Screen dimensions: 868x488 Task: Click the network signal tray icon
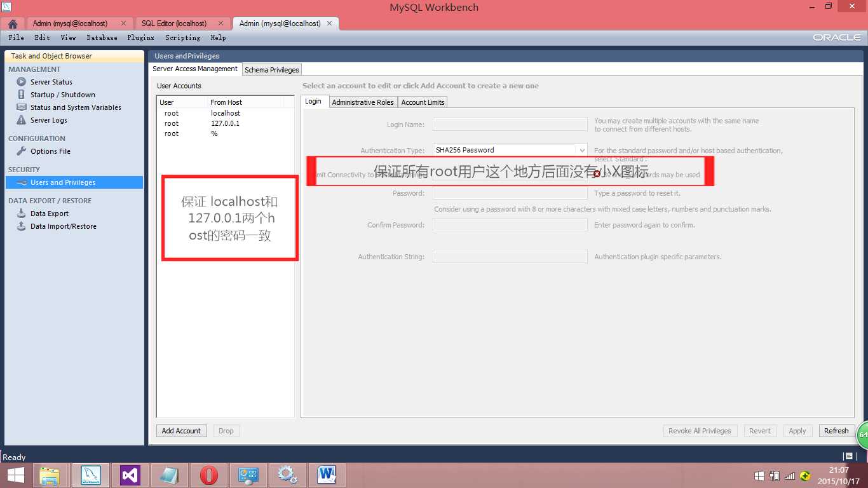(790, 475)
